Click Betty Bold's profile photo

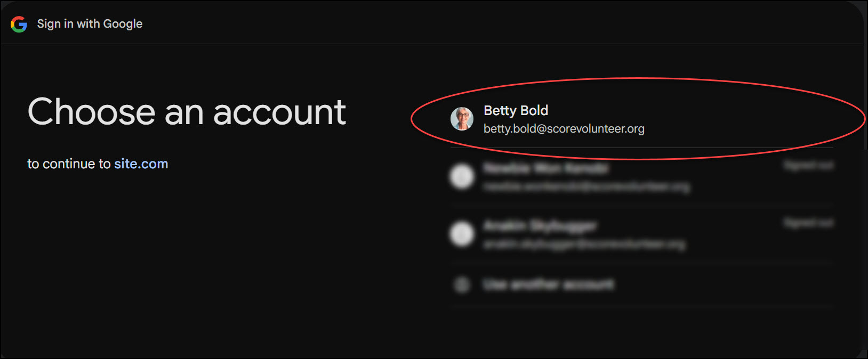click(462, 119)
